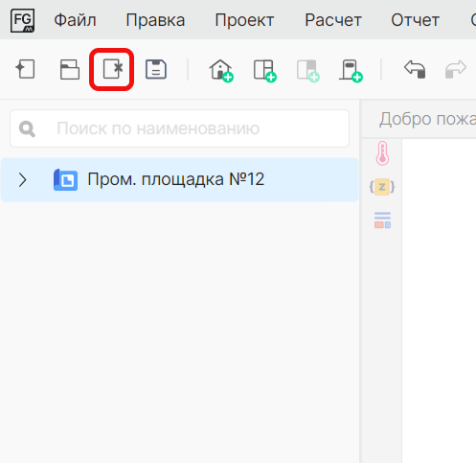
Task: Add a new building with house-plus icon
Action: (221, 71)
